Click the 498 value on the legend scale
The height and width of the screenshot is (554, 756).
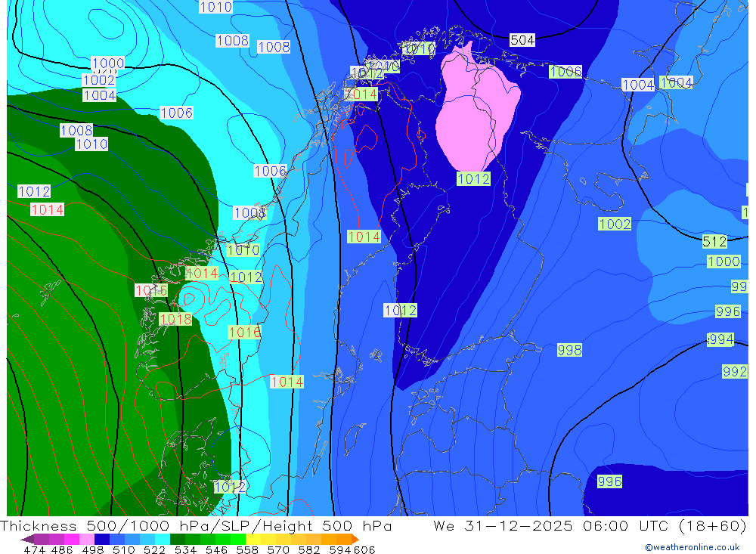click(x=93, y=549)
